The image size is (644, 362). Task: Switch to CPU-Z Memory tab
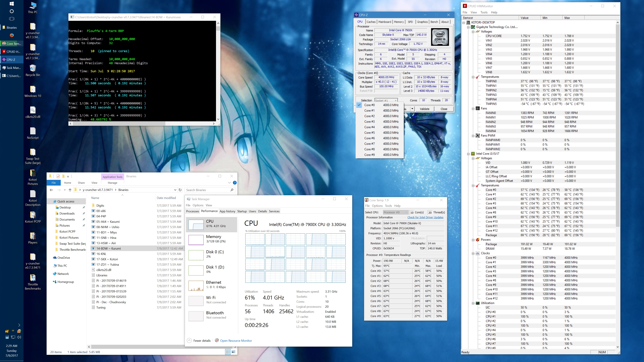tap(398, 22)
